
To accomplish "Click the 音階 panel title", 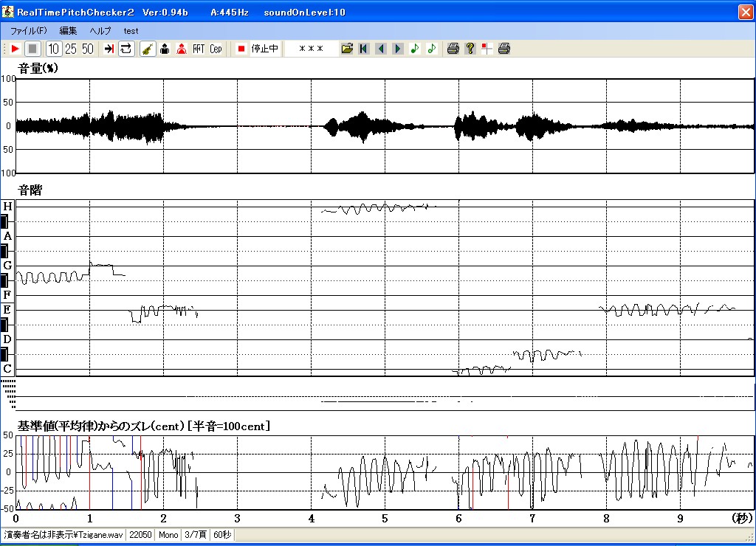I will pos(30,190).
